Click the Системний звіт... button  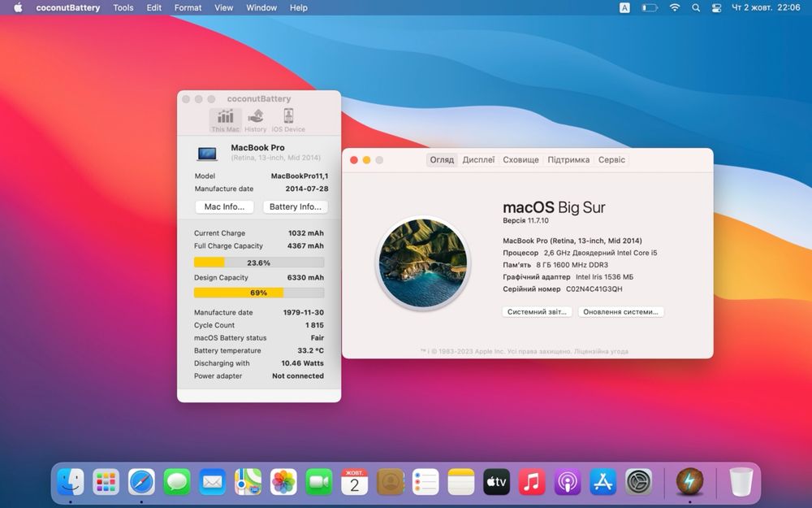pyautogui.click(x=537, y=312)
